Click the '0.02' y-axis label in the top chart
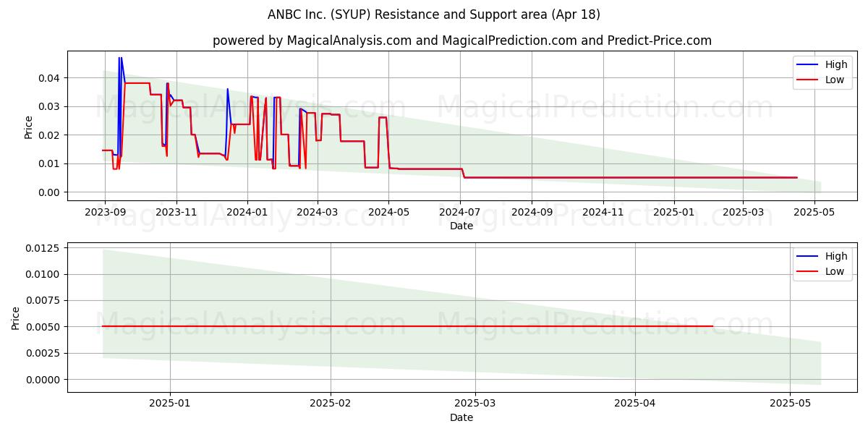The width and height of the screenshot is (868, 434). point(49,135)
